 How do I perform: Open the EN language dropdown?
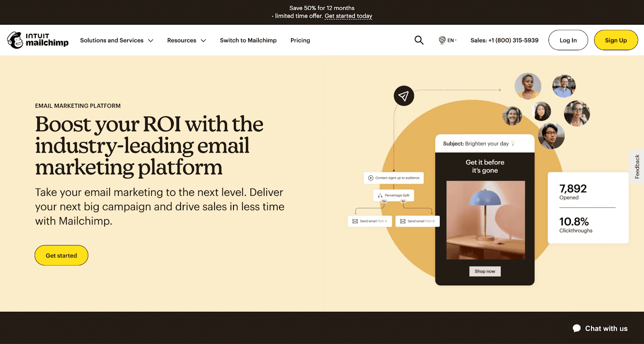[448, 40]
